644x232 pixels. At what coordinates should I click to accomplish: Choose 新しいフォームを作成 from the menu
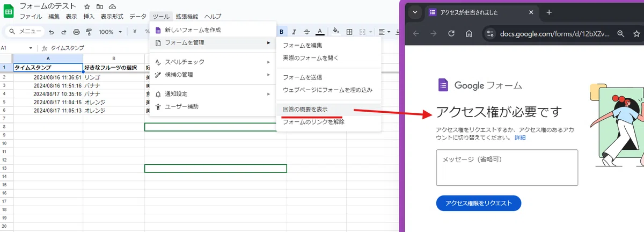coord(213,30)
